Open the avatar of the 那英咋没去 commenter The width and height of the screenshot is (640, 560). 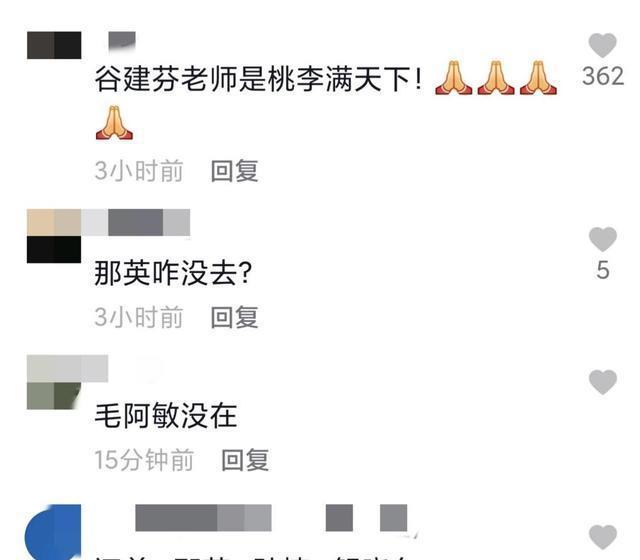54,236
